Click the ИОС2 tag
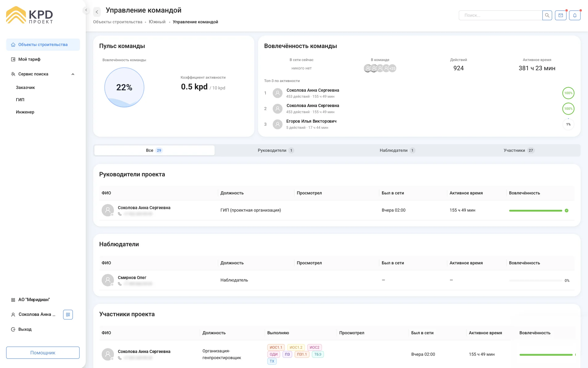Viewport: 588px width, 368px height. pos(315,347)
